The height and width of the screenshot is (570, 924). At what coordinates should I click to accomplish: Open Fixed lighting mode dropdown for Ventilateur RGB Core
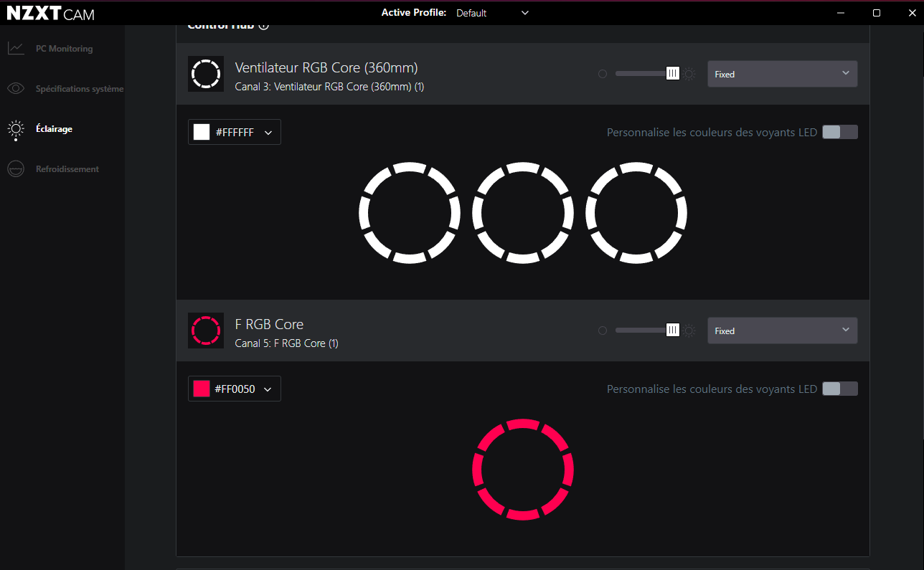tap(782, 74)
